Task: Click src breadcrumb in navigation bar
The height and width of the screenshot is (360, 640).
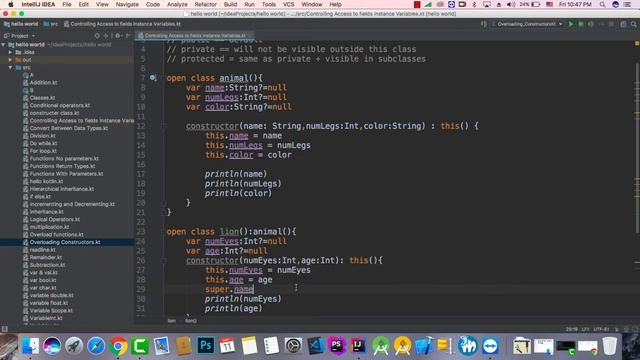Action: tap(51, 24)
